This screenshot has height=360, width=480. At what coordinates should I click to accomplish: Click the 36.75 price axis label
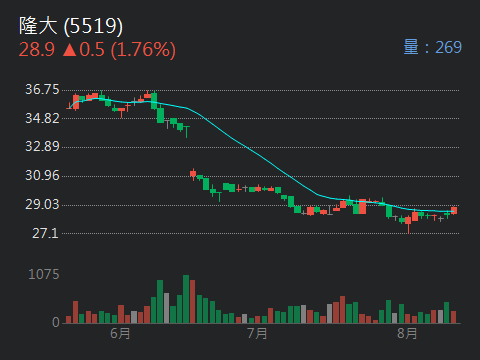tap(42, 89)
